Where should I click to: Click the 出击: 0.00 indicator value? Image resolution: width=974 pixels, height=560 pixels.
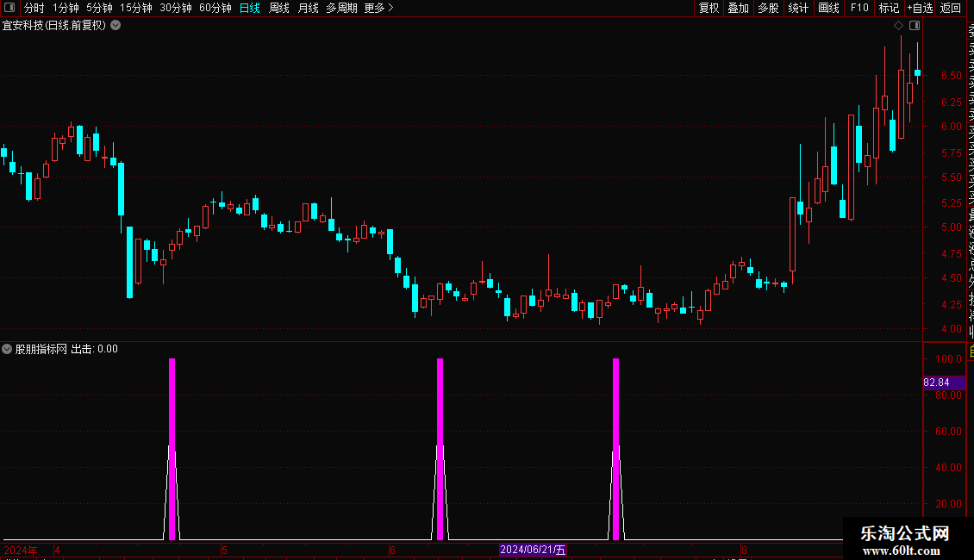click(95, 349)
